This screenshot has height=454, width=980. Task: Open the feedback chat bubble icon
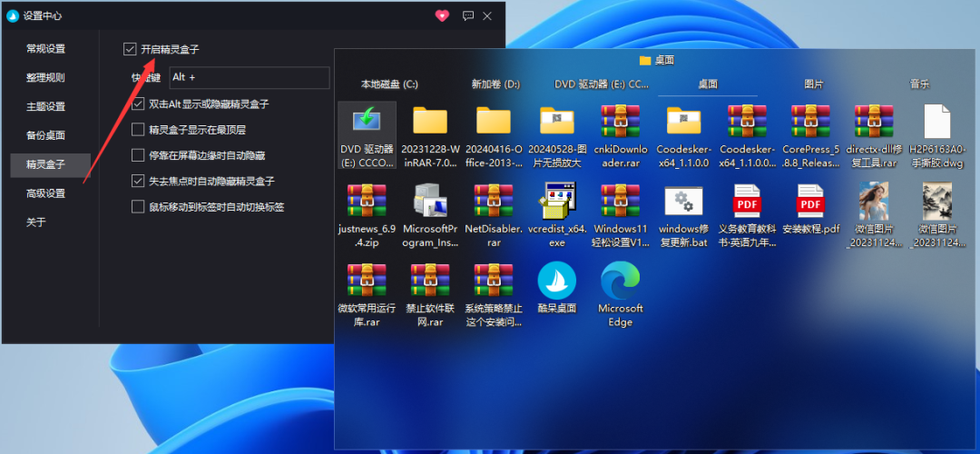point(467,16)
